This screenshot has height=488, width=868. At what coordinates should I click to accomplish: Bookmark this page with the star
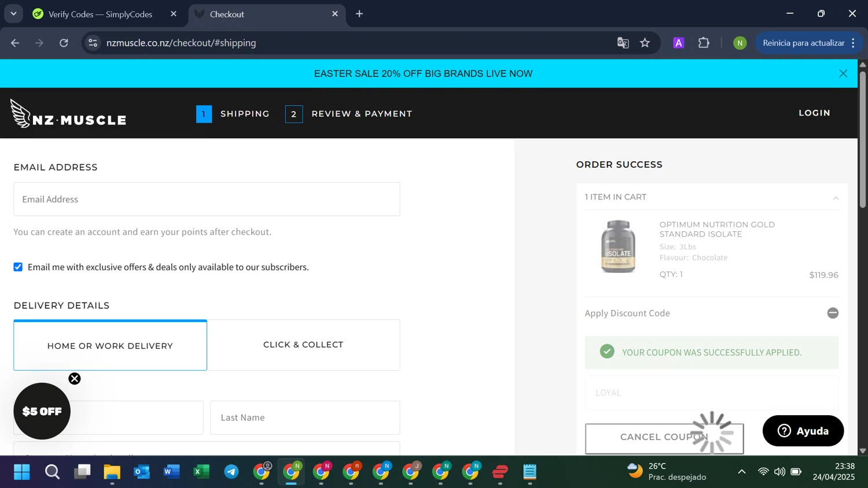pos(645,43)
